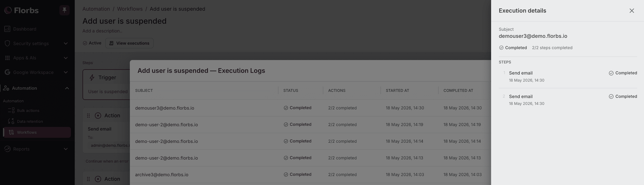The image size is (644, 185).
Task: Select the demouser3@demo.florbs.io log row
Action: point(310,108)
